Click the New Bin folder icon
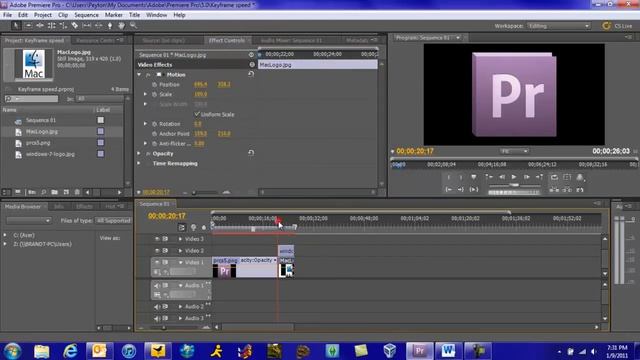Image resolution: width=640 pixels, height=360 pixels. point(54,192)
